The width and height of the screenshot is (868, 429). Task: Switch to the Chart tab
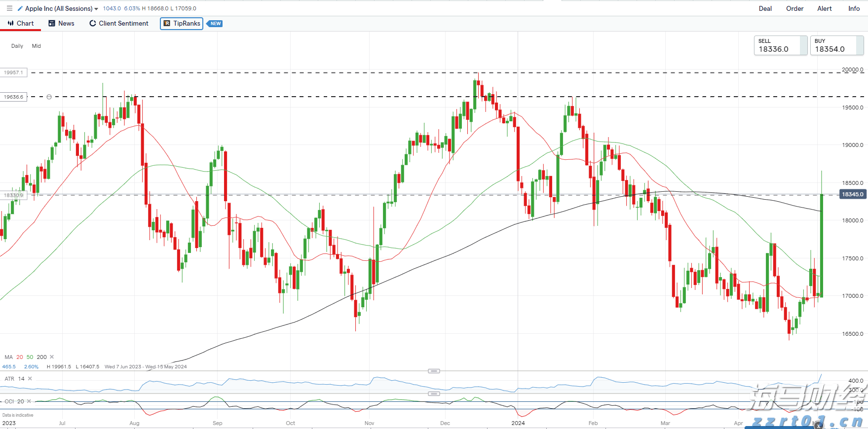(x=21, y=23)
